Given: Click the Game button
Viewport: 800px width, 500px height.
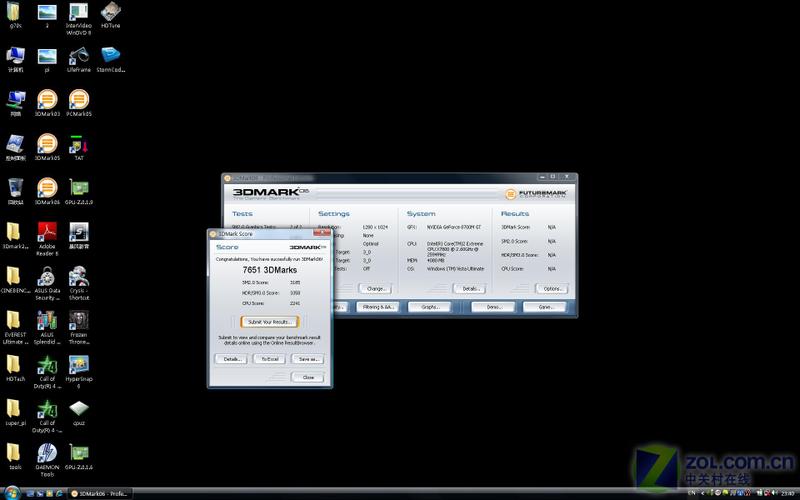Looking at the screenshot, I should coord(545,307).
